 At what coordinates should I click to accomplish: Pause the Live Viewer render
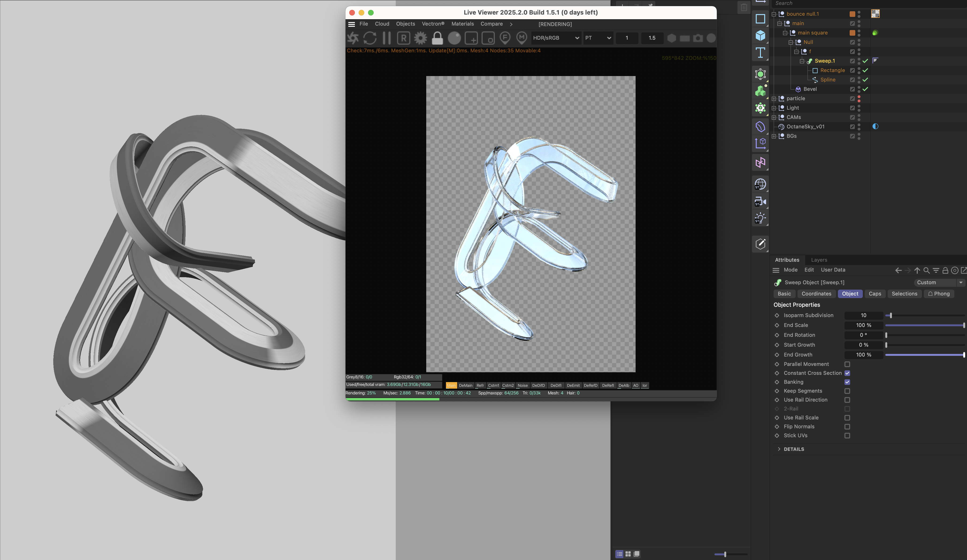pyautogui.click(x=386, y=38)
